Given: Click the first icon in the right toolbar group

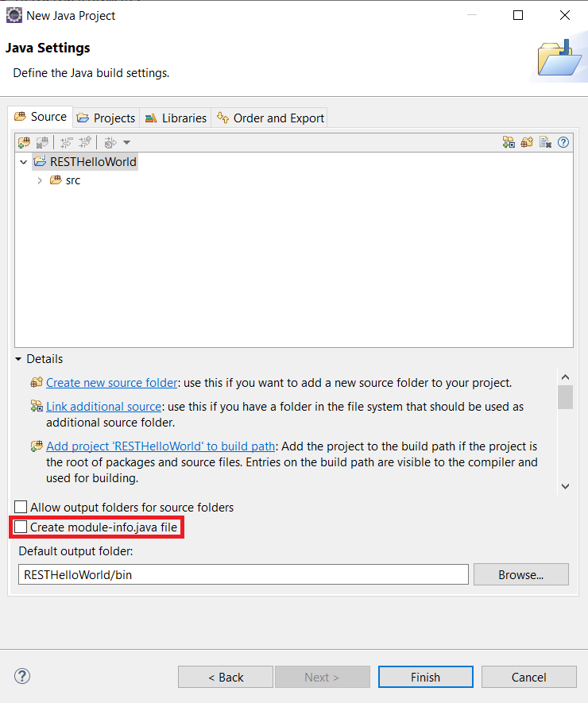Looking at the screenshot, I should point(509,142).
